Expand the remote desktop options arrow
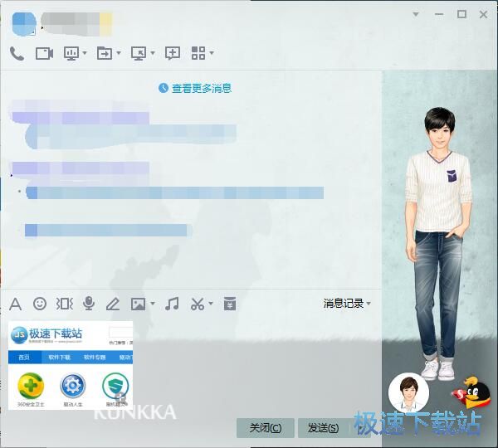This screenshot has width=498, height=448. point(153,53)
